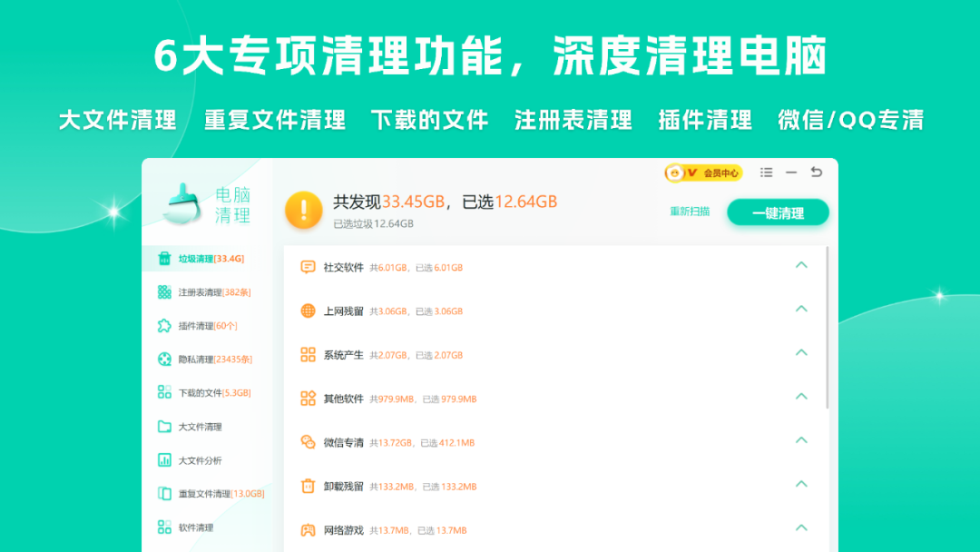Viewport: 980px width, 552px height.
Task: Click the icon beside 下载的文件
Action: coord(164,392)
